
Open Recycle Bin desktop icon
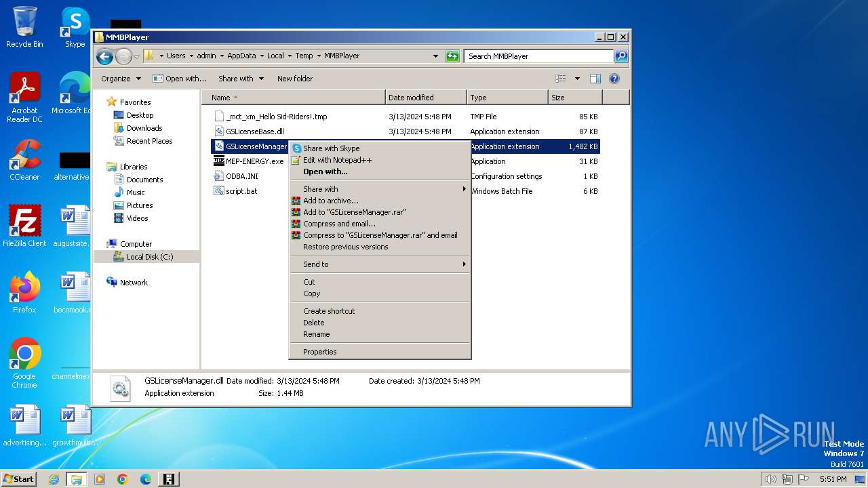pyautogui.click(x=24, y=27)
